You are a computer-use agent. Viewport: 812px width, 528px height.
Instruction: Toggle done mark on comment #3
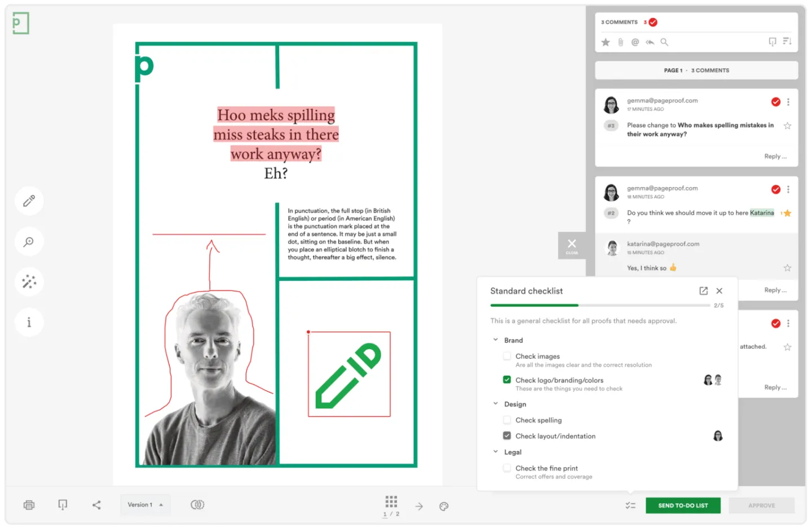point(776,102)
